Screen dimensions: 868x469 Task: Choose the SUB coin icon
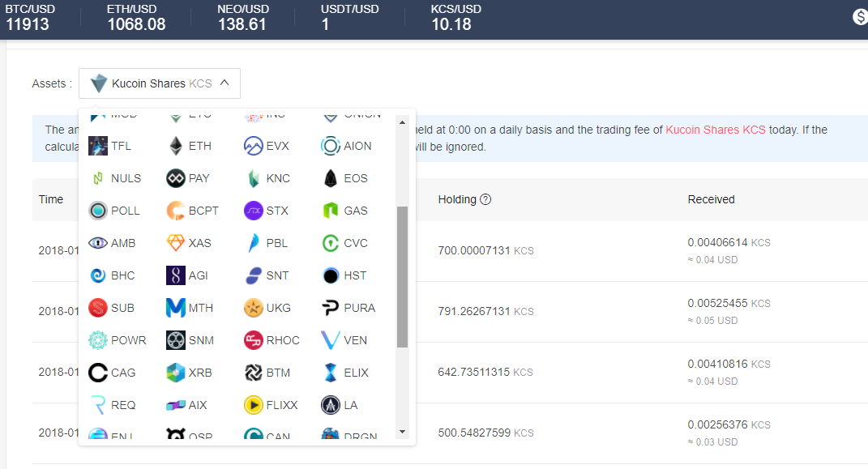click(x=98, y=308)
